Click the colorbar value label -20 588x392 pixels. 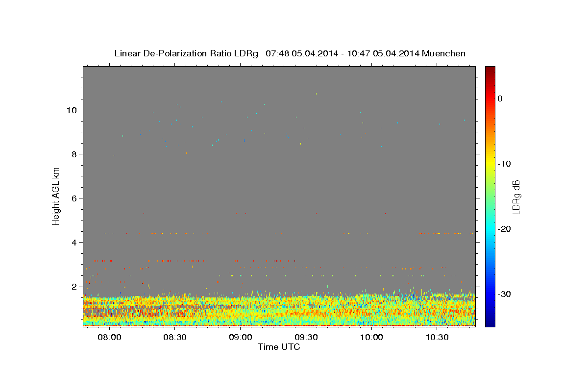pyautogui.click(x=505, y=229)
